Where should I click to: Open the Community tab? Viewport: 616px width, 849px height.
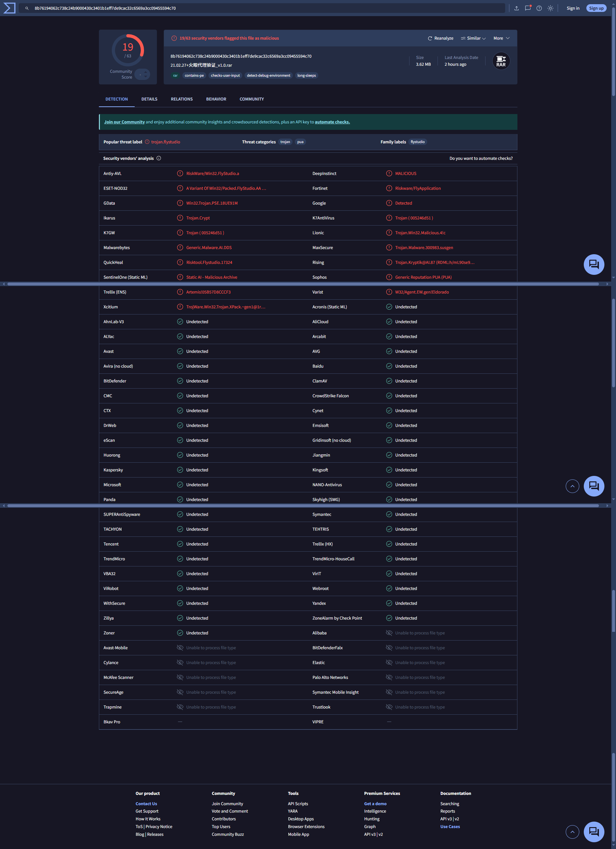point(252,99)
